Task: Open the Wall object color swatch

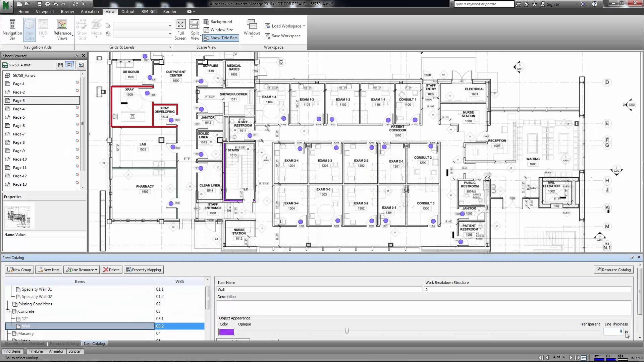Action: tap(226, 331)
